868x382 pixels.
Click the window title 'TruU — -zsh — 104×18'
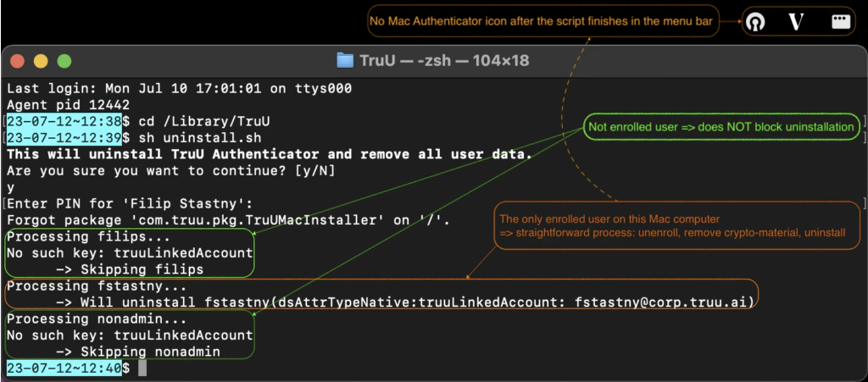pyautogui.click(x=444, y=60)
